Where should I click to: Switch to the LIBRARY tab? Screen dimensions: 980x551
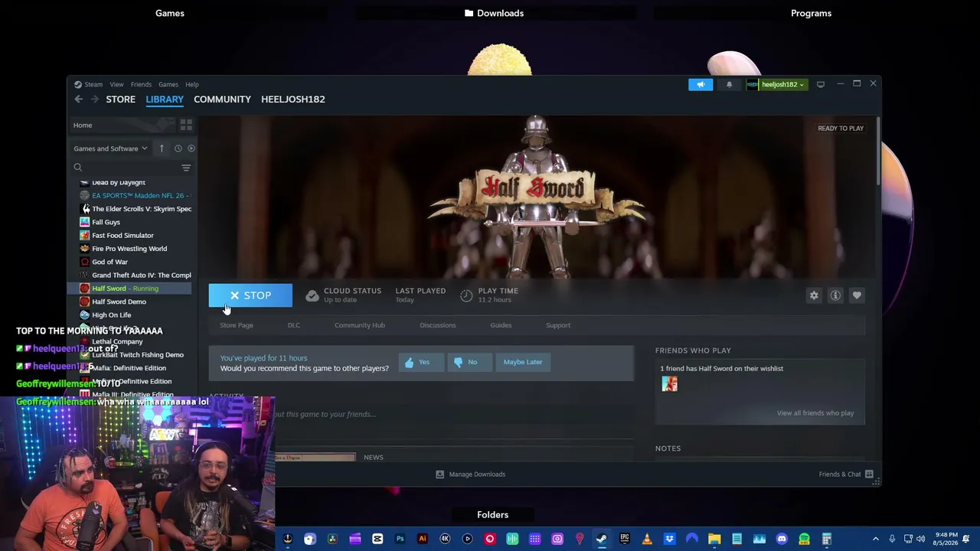point(165,99)
